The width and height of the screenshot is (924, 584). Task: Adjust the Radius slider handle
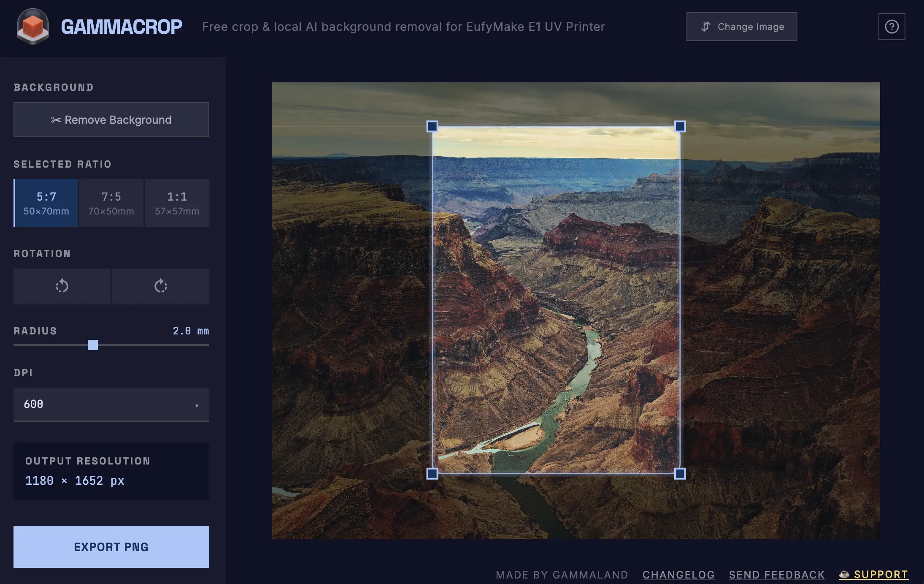(93, 345)
